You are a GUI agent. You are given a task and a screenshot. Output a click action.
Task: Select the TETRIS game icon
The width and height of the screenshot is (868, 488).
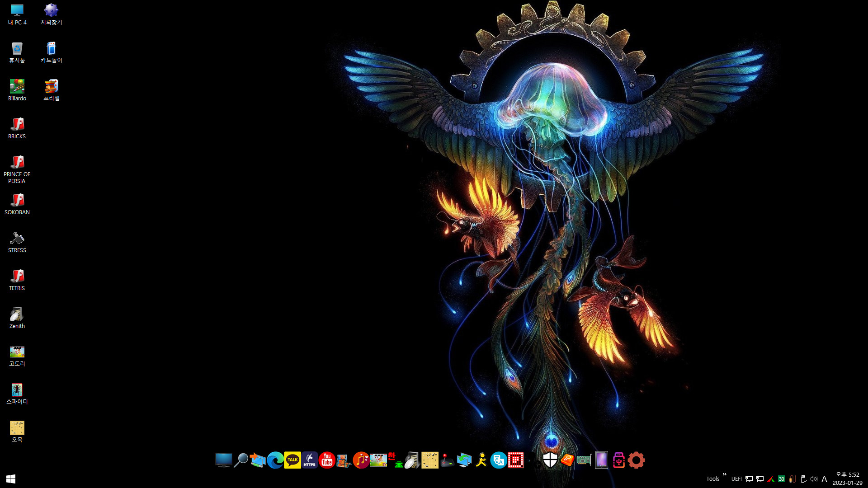[x=17, y=280]
